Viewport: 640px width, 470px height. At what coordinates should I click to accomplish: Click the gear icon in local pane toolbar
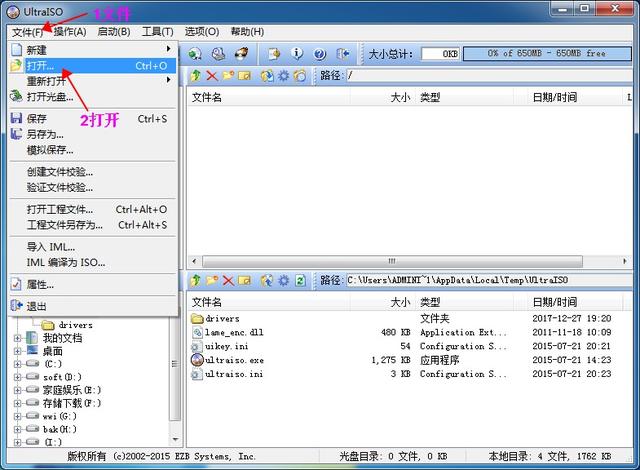[x=283, y=280]
